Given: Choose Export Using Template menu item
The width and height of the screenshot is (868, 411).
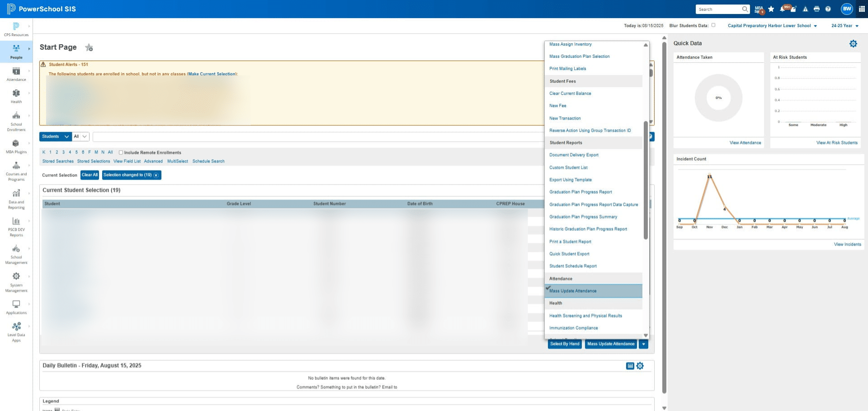Looking at the screenshot, I should coord(571,180).
